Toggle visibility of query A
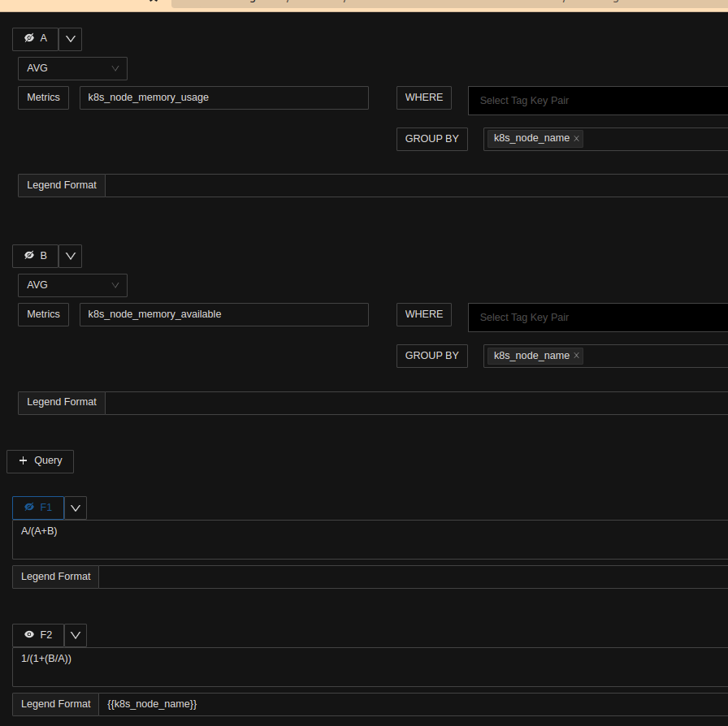This screenshot has width=728, height=726. click(28, 38)
